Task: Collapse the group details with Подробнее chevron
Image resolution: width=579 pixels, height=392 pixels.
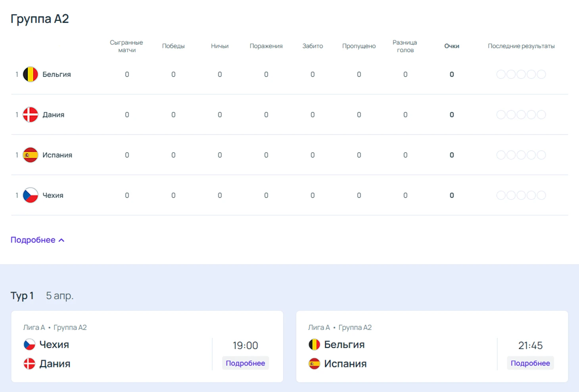Action: point(38,240)
